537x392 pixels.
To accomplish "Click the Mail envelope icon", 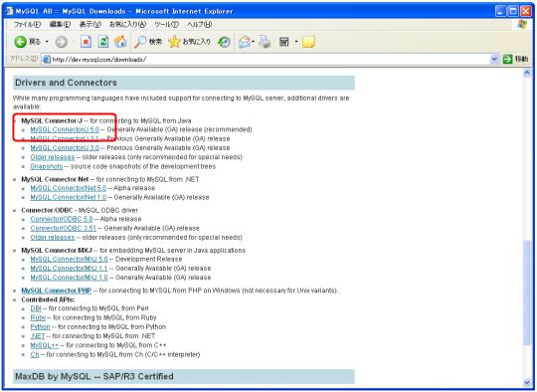I will (x=245, y=42).
